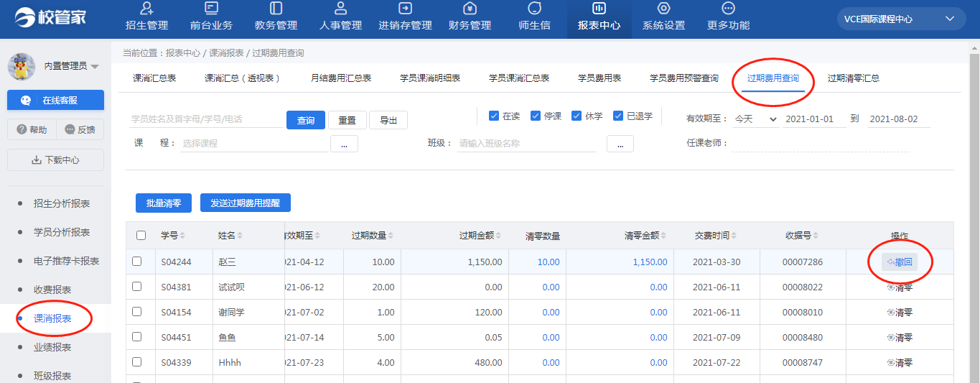Screen dimensions: 980x383
Task: Switch to 月结费用汇总表 tab
Action: 341,78
